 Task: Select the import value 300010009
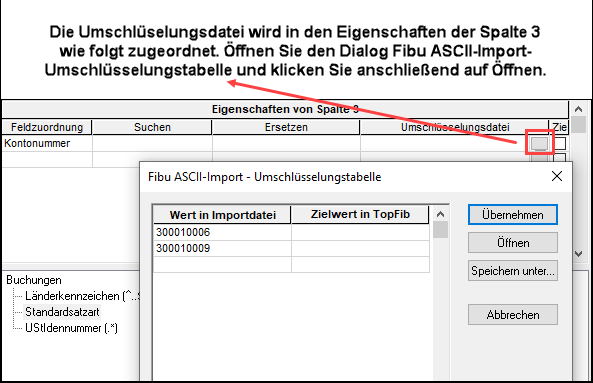pos(222,248)
